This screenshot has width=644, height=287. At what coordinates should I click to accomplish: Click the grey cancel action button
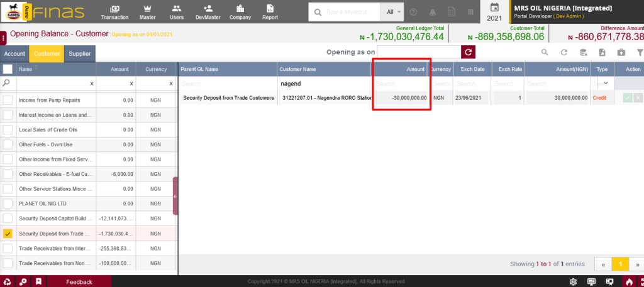638,97
